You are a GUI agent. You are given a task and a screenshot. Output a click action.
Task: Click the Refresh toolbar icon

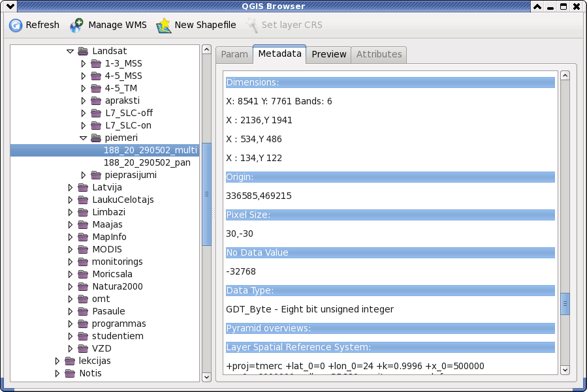(x=16, y=25)
